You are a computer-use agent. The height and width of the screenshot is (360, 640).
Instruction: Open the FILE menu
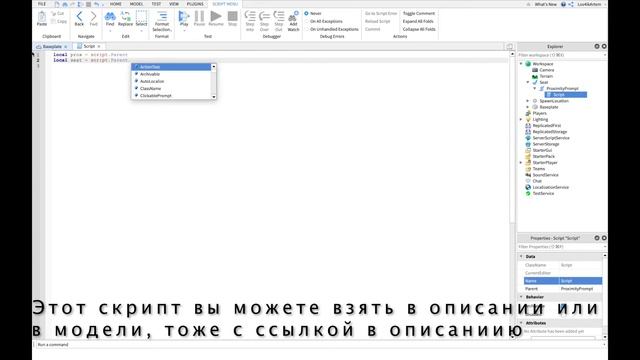click(x=42, y=4)
